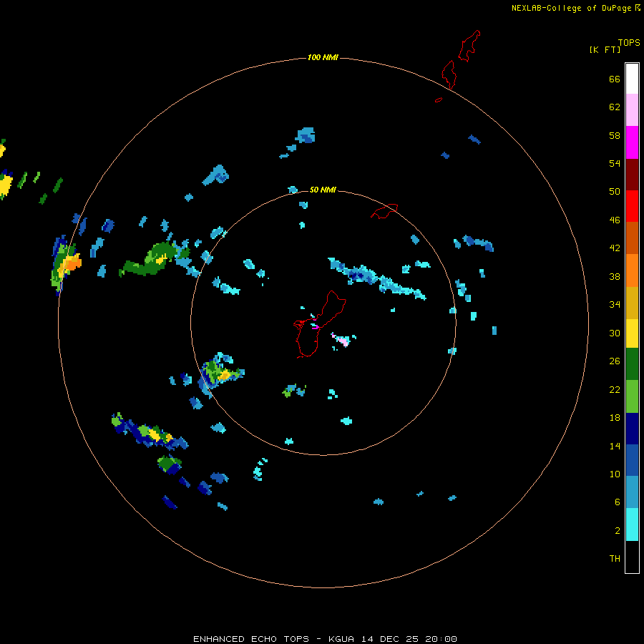Select the cyan swatch near the scale bottom
Image resolution: width=644 pixels, height=644 pixels.
(x=632, y=525)
